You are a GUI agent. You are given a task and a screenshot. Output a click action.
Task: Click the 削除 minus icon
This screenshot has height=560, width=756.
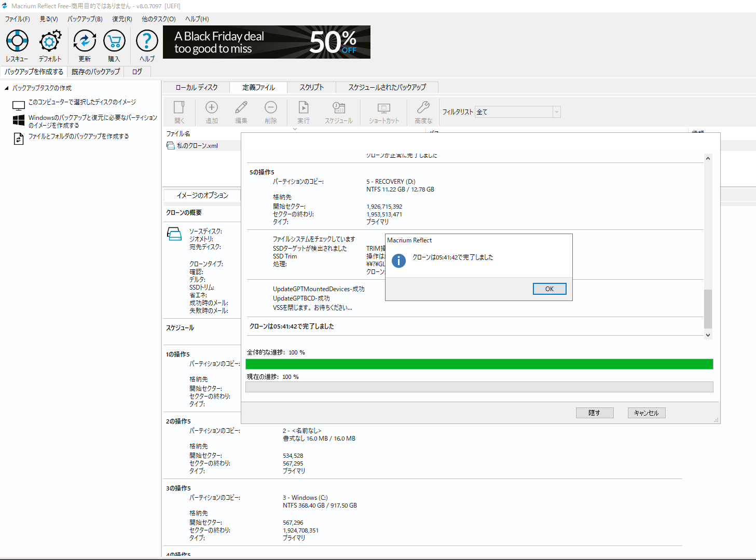[270, 108]
